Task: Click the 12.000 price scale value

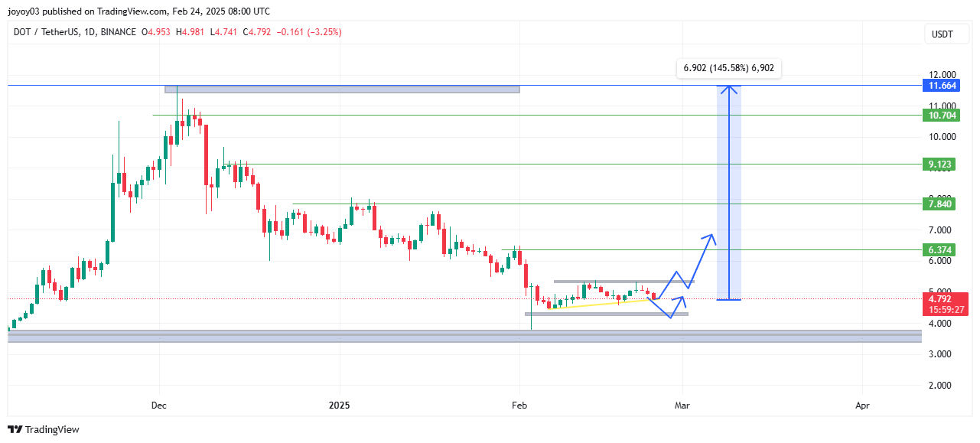Action: (x=942, y=75)
